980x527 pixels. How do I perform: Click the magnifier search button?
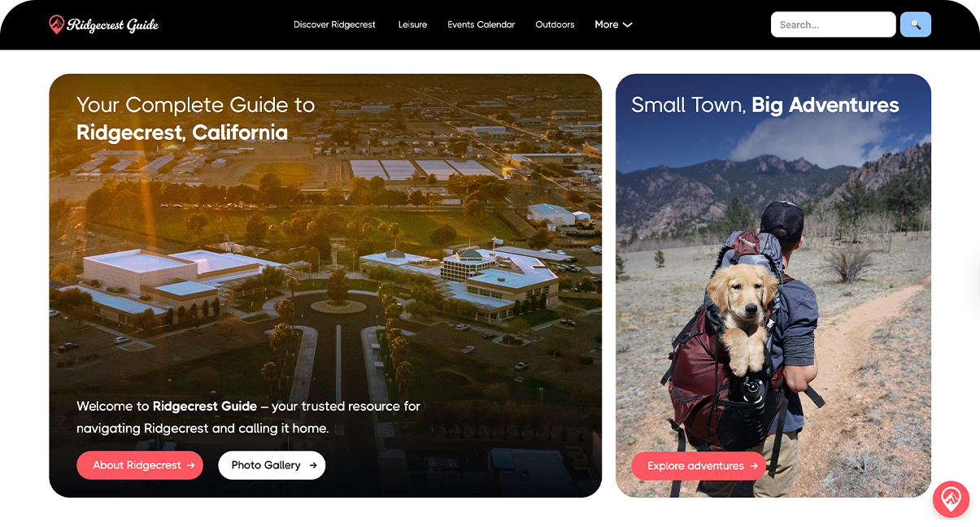click(916, 24)
